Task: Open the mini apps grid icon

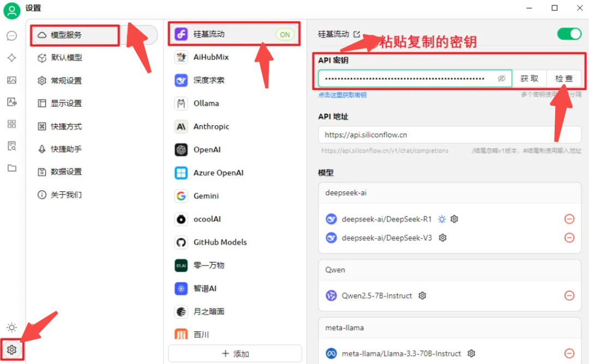Action: pos(11,124)
